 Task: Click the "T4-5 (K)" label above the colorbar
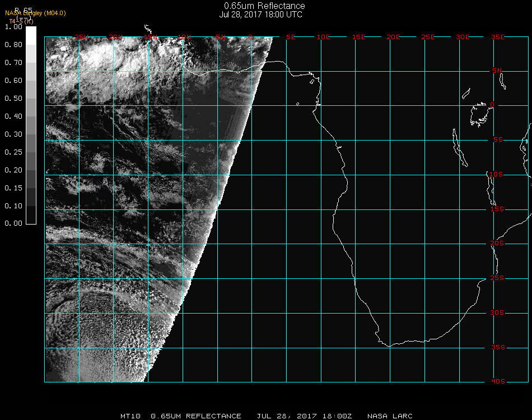click(x=21, y=21)
